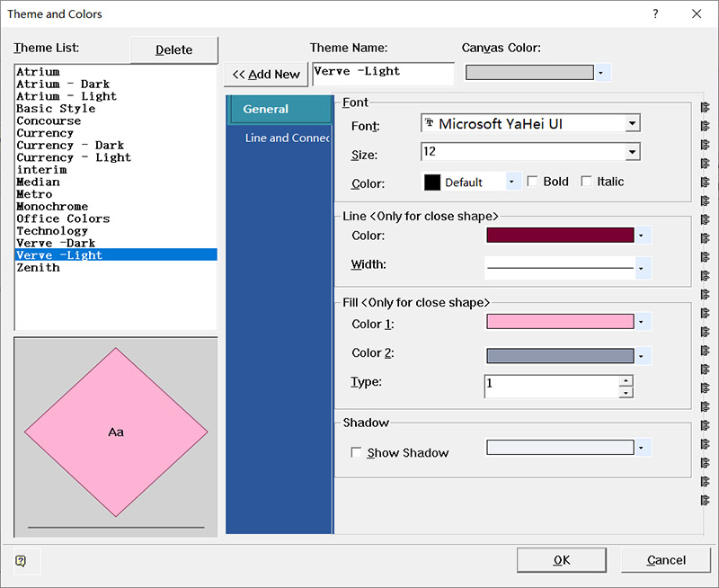Open the font Color dropdown showing Default
Image resolution: width=719 pixels, height=588 pixels.
(x=511, y=182)
